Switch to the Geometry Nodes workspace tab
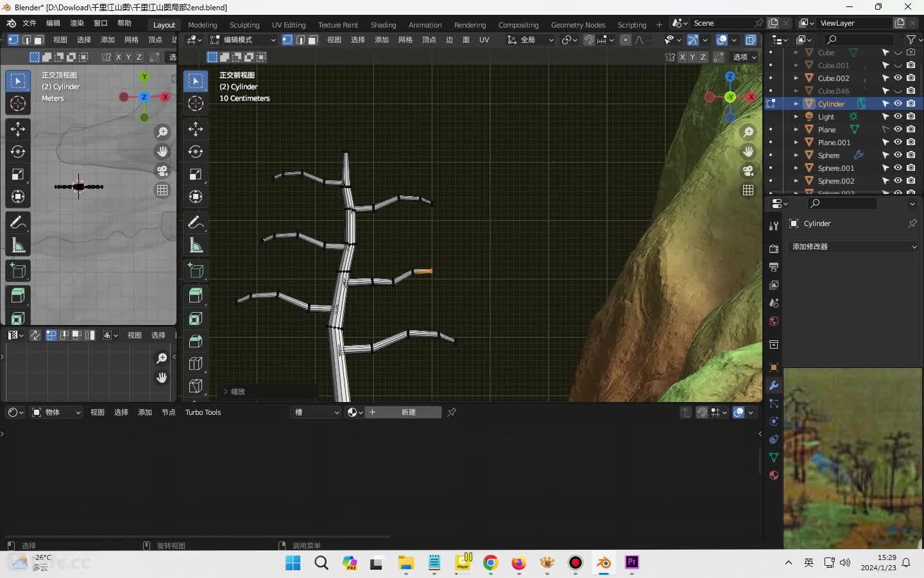Viewport: 924px width, 578px height. point(577,24)
